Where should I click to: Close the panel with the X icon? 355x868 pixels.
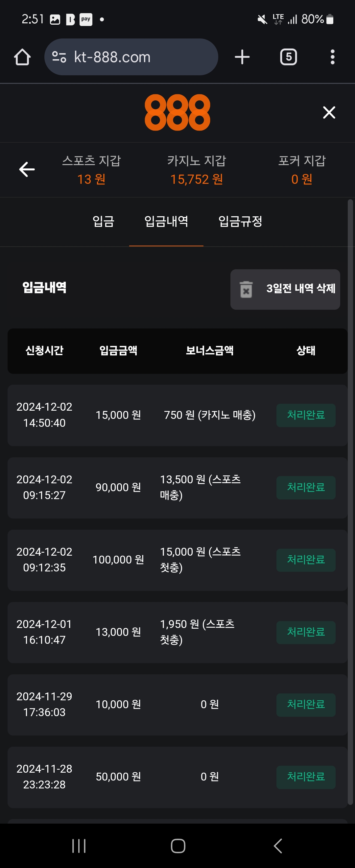click(329, 112)
